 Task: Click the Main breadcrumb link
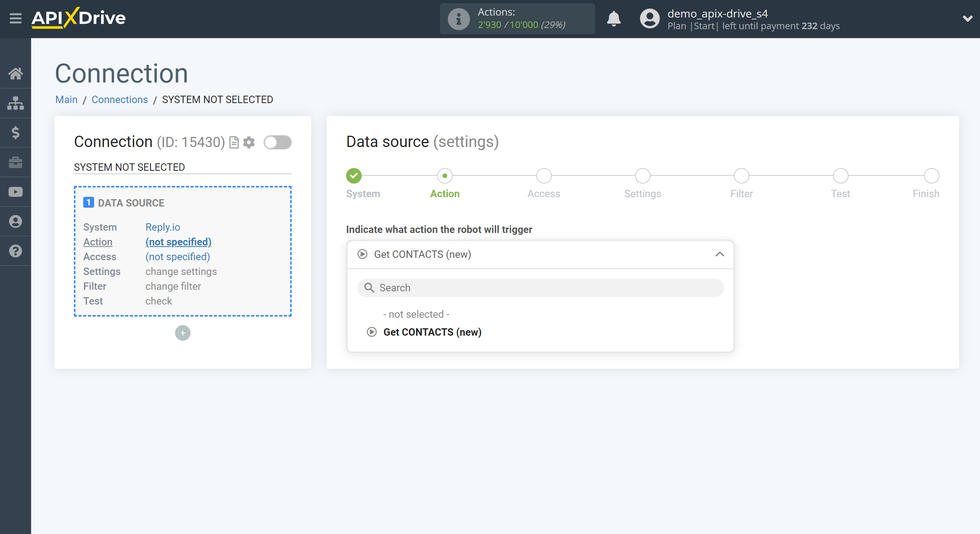point(66,100)
